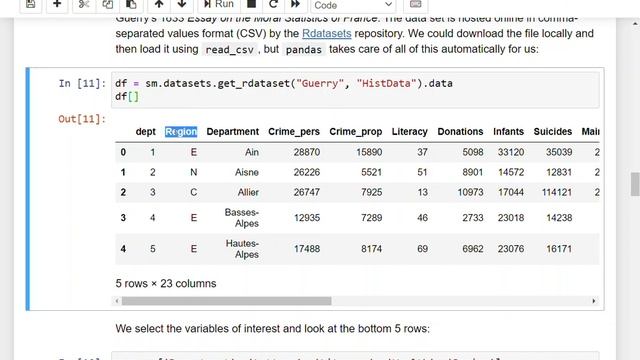Run the selected cell
640x360 pixels.
(219, 4)
